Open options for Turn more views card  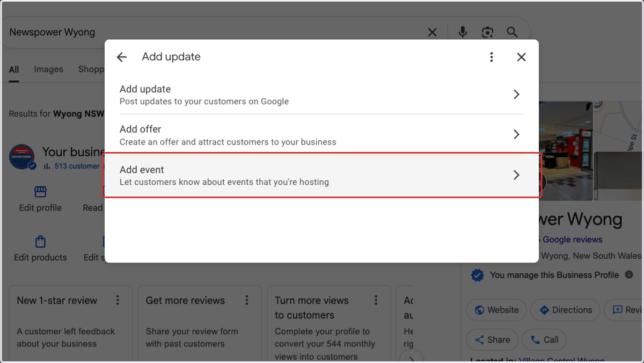click(x=376, y=301)
